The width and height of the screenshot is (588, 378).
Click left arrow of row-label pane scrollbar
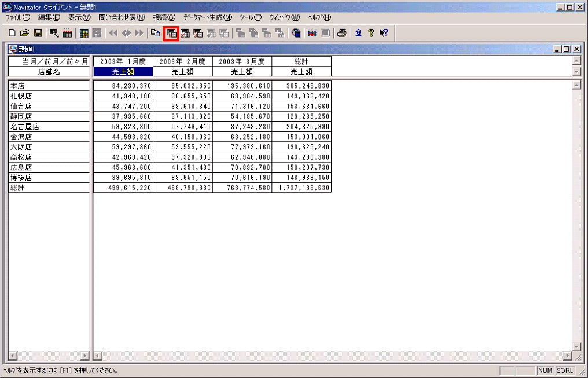[13, 355]
